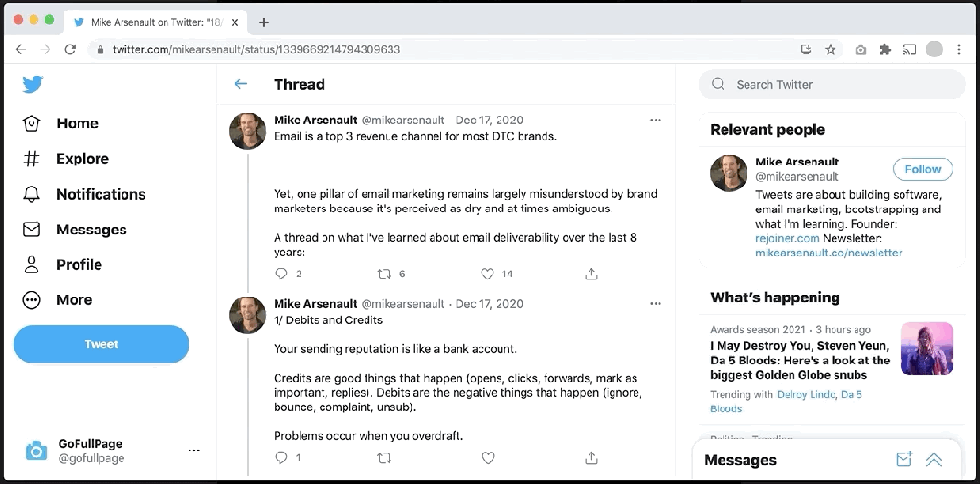Share the Debits and Credits tweet

pos(591,458)
